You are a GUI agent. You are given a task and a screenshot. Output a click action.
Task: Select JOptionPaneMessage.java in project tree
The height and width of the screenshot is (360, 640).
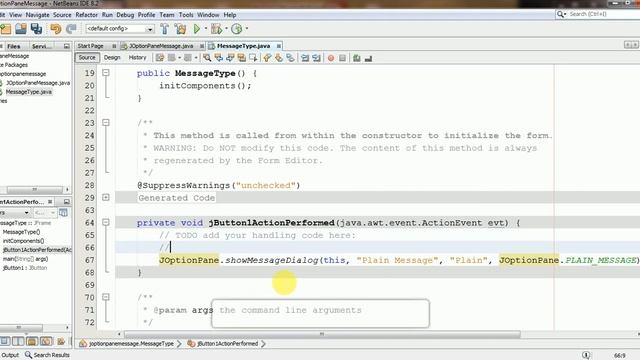38,83
